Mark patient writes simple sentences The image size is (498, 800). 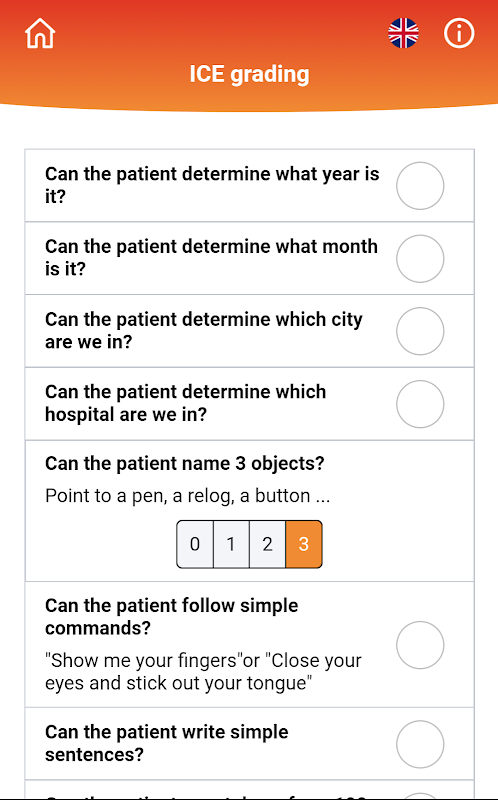pyautogui.click(x=420, y=744)
